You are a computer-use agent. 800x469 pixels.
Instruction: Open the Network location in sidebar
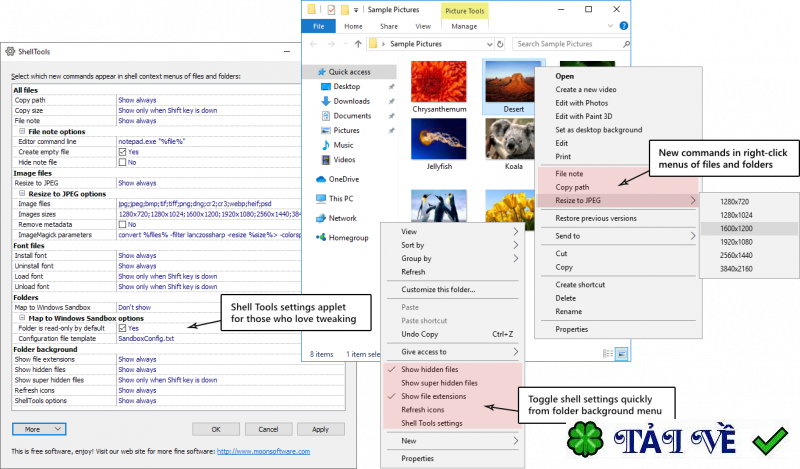[x=342, y=217]
